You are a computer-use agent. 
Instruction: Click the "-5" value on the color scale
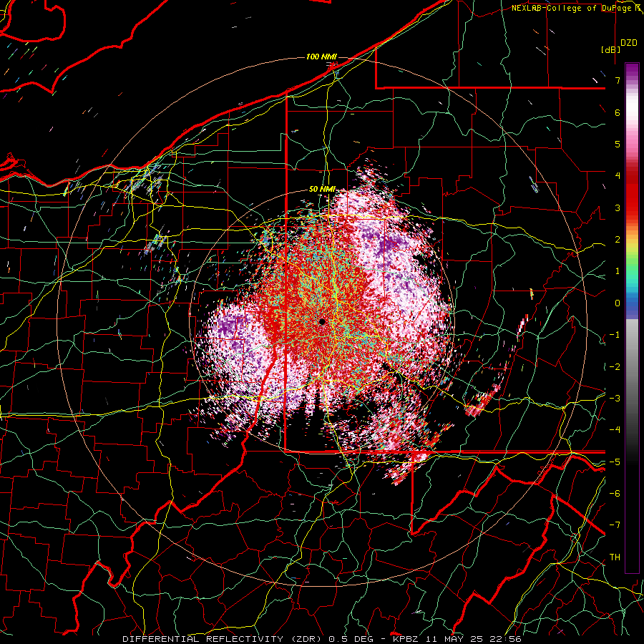(x=615, y=462)
